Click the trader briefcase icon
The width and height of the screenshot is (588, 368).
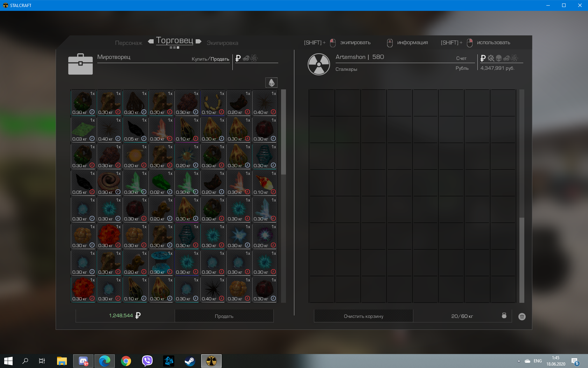click(80, 64)
